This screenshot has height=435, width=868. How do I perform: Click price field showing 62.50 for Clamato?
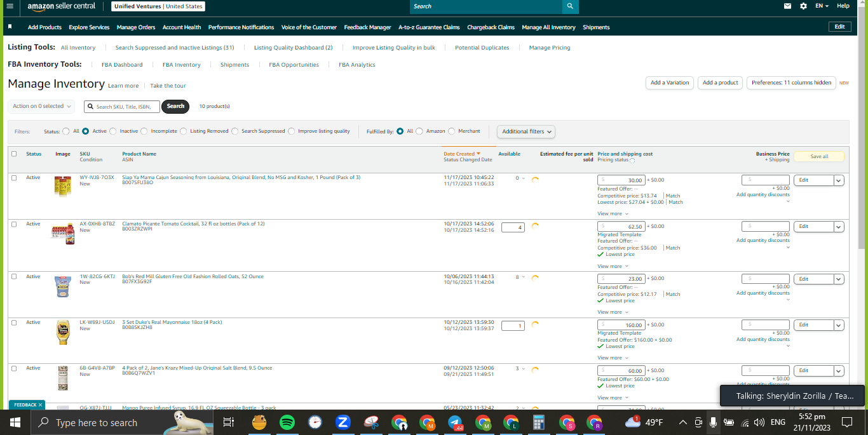[x=621, y=226]
